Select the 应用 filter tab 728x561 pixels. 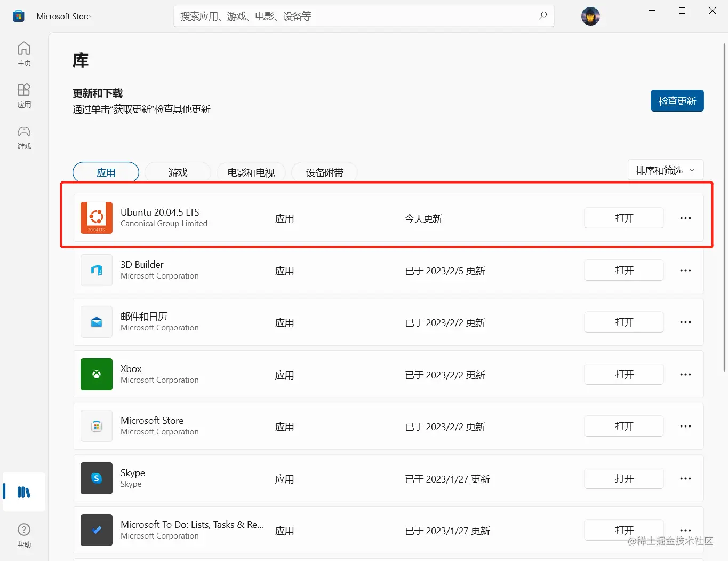click(x=106, y=172)
